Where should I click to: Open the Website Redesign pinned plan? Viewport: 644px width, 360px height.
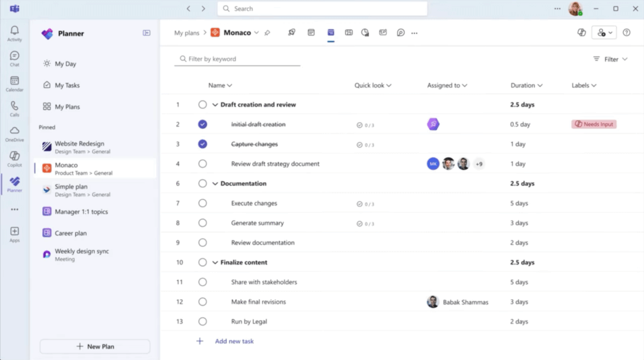pyautogui.click(x=96, y=147)
